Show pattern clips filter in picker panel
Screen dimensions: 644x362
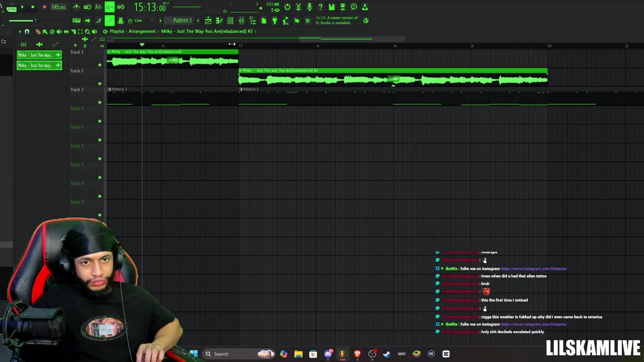pos(23,45)
